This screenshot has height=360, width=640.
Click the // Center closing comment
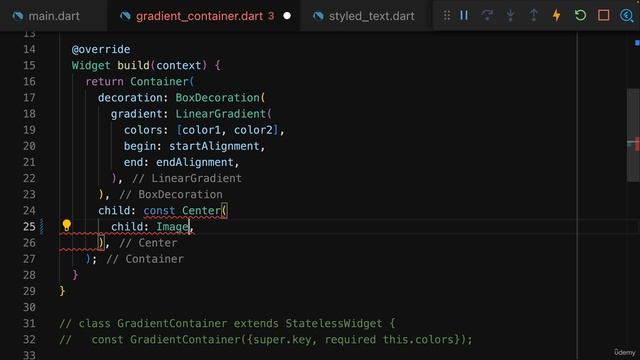click(x=148, y=243)
